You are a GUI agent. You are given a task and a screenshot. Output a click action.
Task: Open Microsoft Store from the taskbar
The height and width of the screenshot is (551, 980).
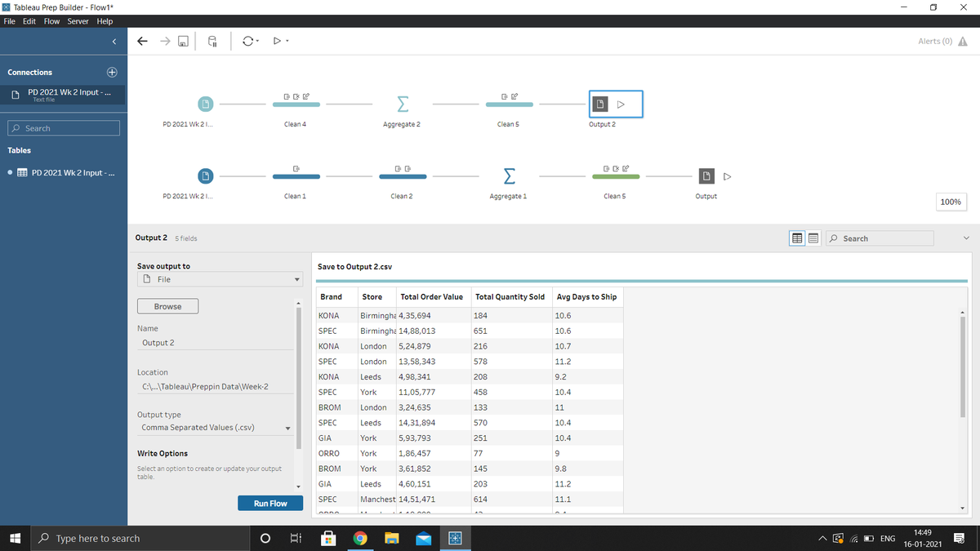[328, 539]
